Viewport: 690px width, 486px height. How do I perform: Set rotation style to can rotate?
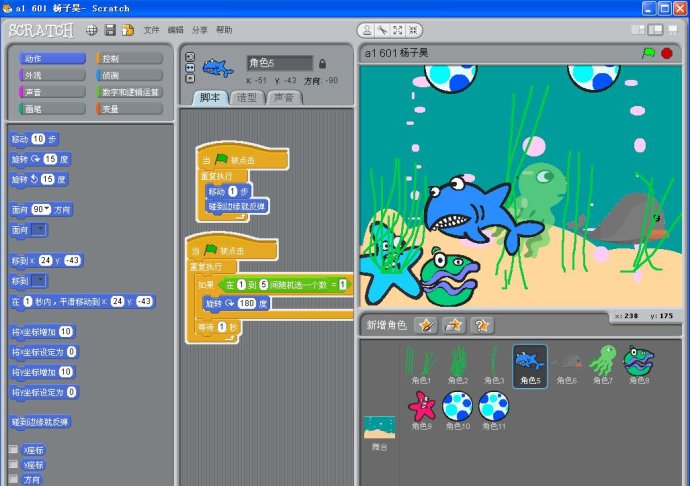pyautogui.click(x=190, y=57)
